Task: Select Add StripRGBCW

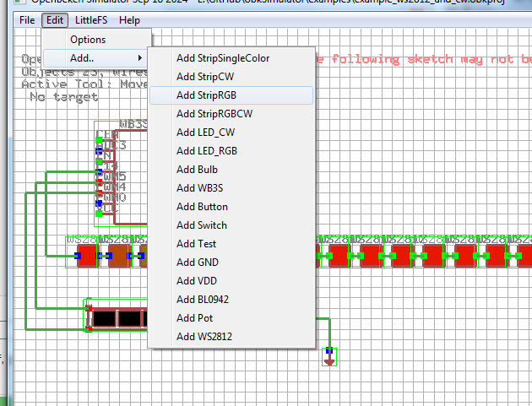Action: coord(231,114)
